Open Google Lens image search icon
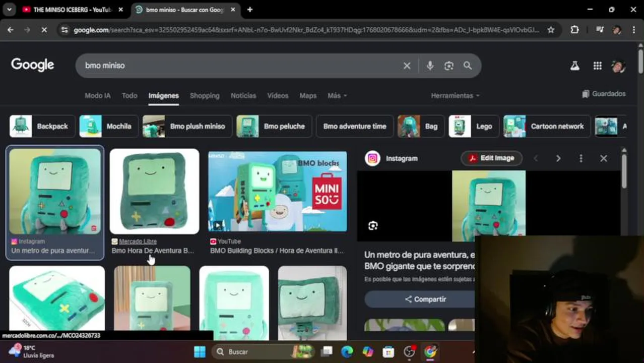Screen dimensions: 644x363 [448, 66]
